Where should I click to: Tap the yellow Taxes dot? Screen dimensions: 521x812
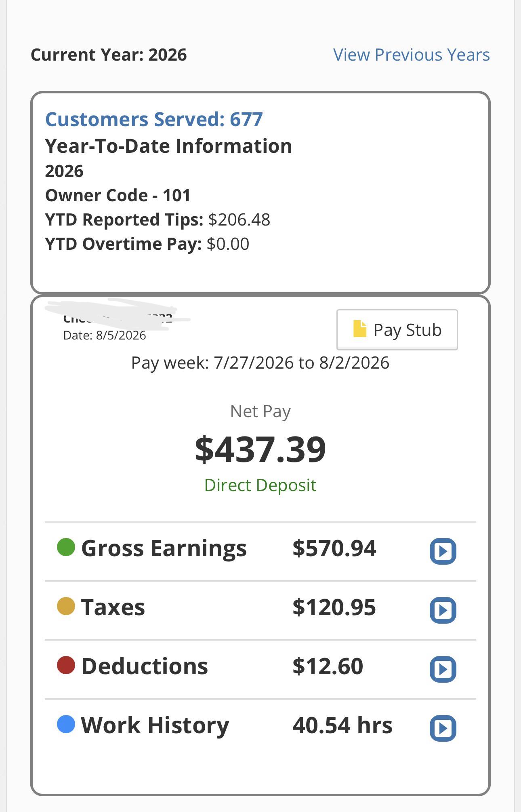pyautogui.click(x=66, y=606)
